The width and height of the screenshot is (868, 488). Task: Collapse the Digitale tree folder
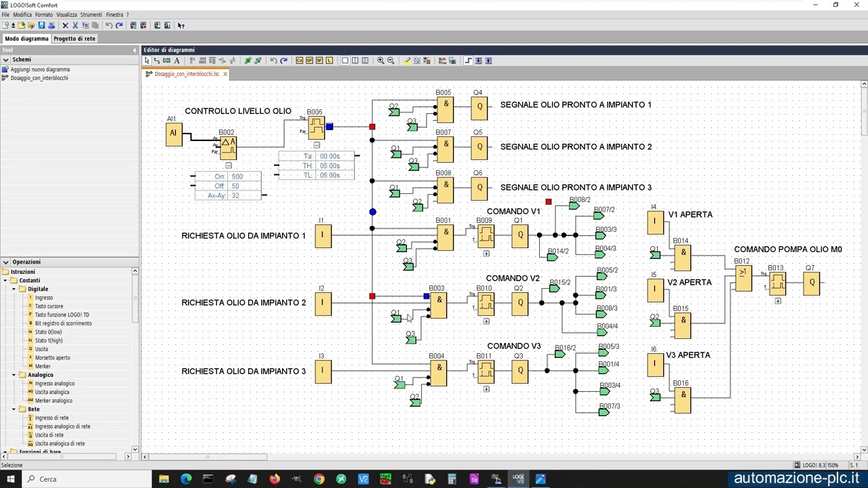pos(14,289)
